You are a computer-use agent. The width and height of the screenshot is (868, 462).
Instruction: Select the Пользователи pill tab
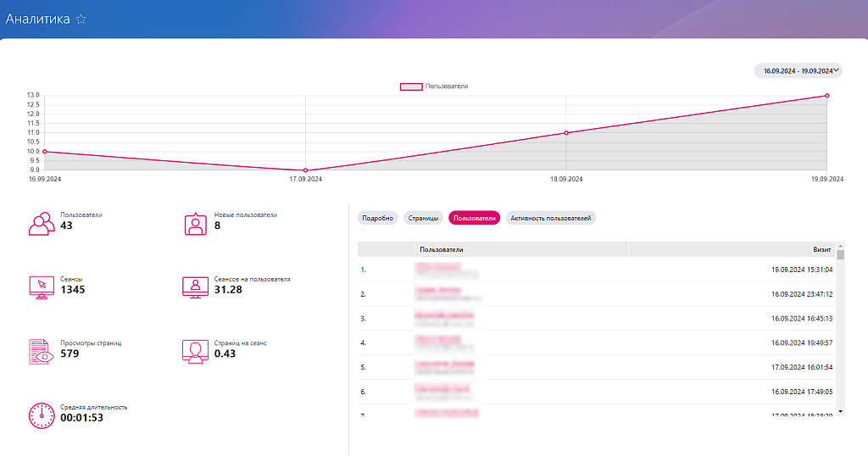tap(474, 218)
